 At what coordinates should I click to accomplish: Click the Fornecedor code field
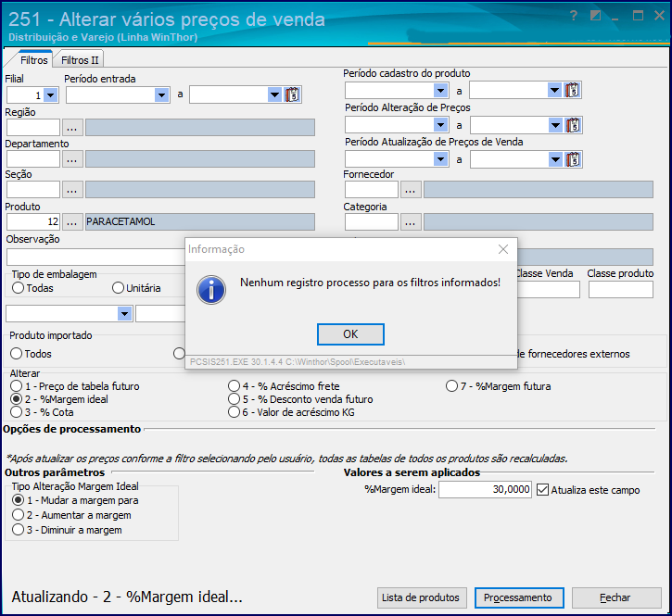click(x=372, y=189)
